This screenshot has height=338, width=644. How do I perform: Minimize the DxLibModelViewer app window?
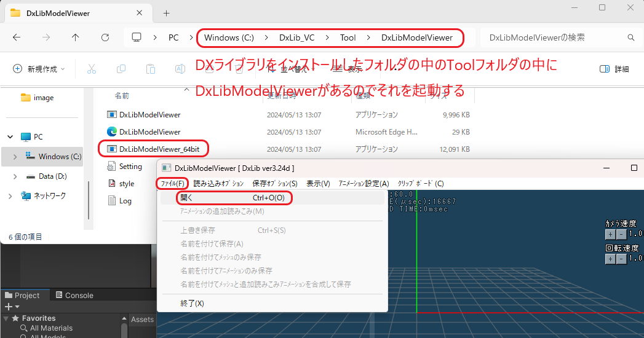[x=606, y=168]
